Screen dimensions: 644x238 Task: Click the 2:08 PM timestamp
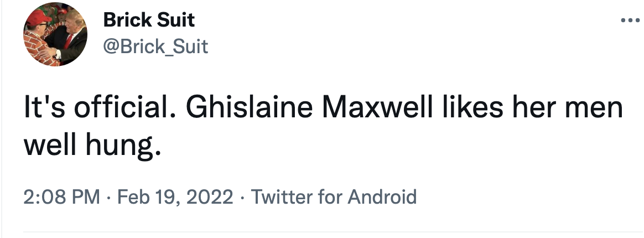[x=61, y=196]
